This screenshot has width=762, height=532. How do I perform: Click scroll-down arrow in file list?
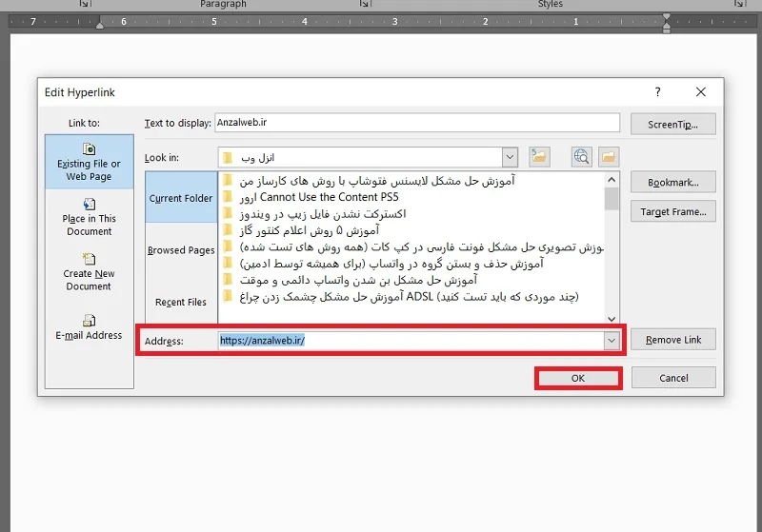tap(612, 319)
